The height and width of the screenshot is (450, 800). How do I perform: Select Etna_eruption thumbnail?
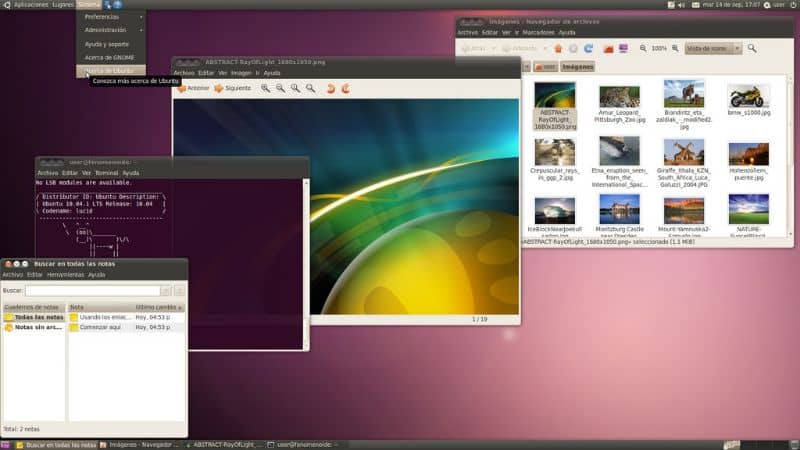point(619,151)
